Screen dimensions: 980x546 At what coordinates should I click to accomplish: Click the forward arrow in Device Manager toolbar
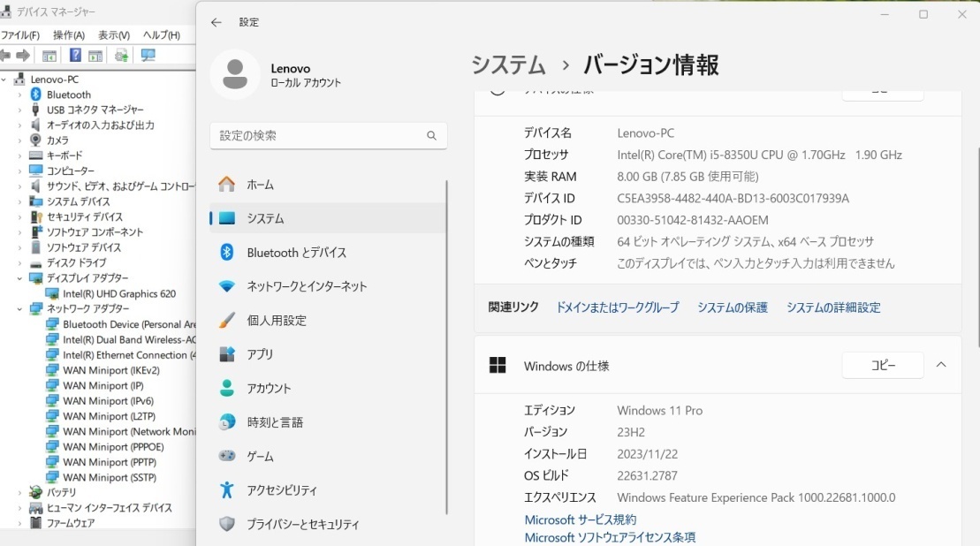[22, 55]
